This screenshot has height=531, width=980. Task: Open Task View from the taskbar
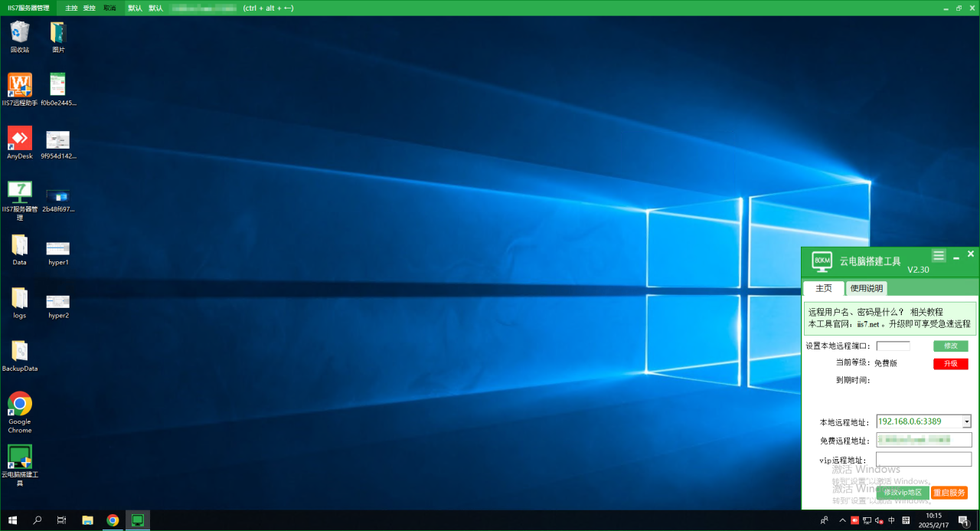tap(61, 520)
